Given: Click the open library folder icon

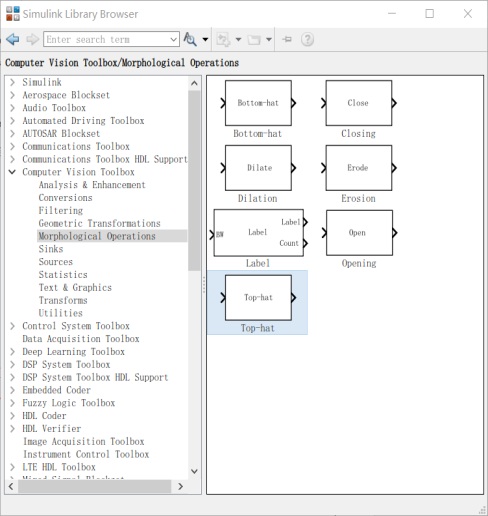Looking at the screenshot, I should pos(254,40).
